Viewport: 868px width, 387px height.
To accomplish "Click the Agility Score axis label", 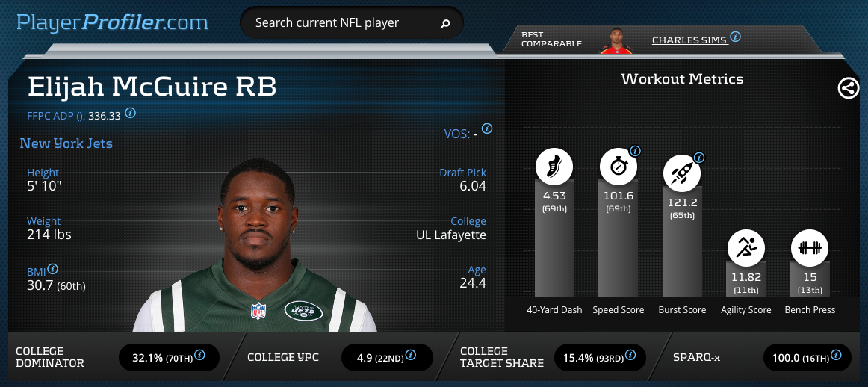I will tap(745, 310).
